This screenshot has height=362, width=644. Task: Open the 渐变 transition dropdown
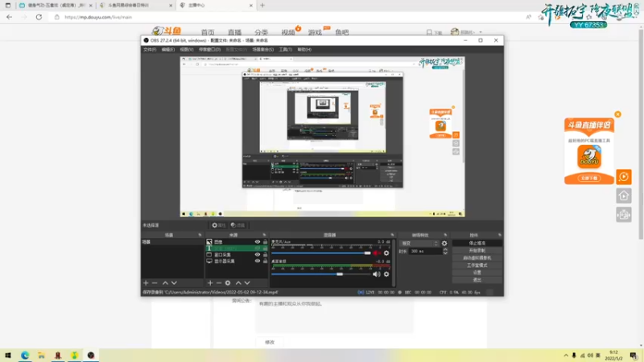click(419, 244)
